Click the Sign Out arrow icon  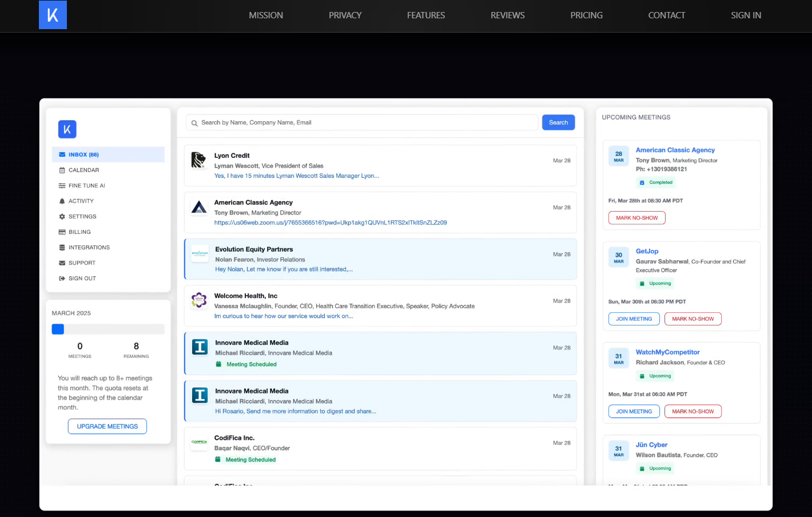click(x=62, y=278)
